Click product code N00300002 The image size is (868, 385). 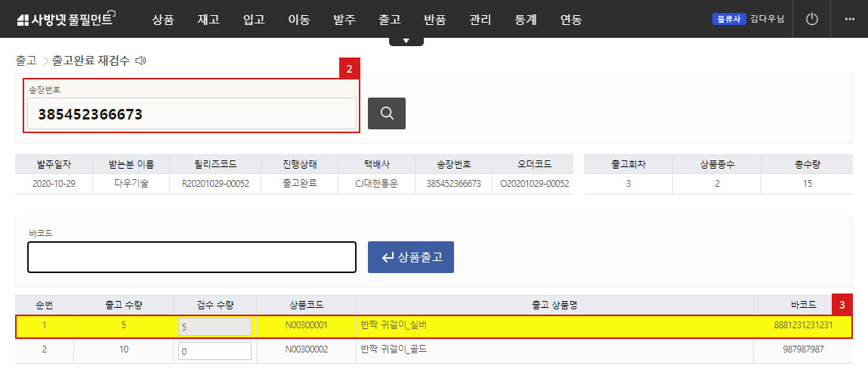tap(307, 349)
